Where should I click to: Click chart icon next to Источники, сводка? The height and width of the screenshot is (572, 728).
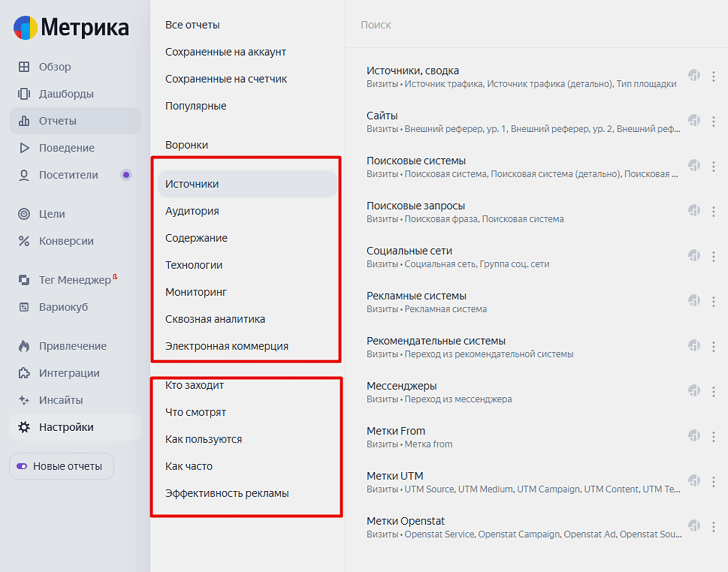(x=694, y=75)
